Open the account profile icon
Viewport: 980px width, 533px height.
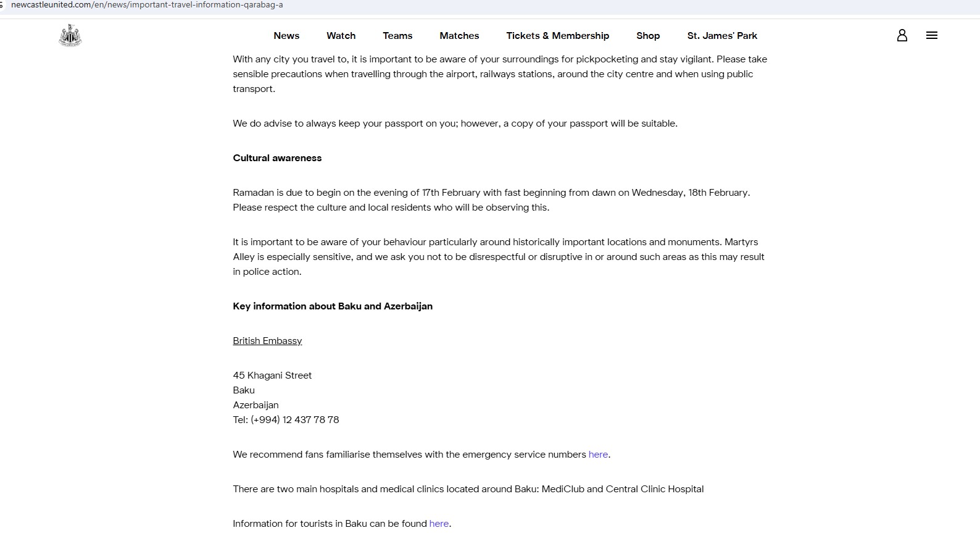coord(902,35)
